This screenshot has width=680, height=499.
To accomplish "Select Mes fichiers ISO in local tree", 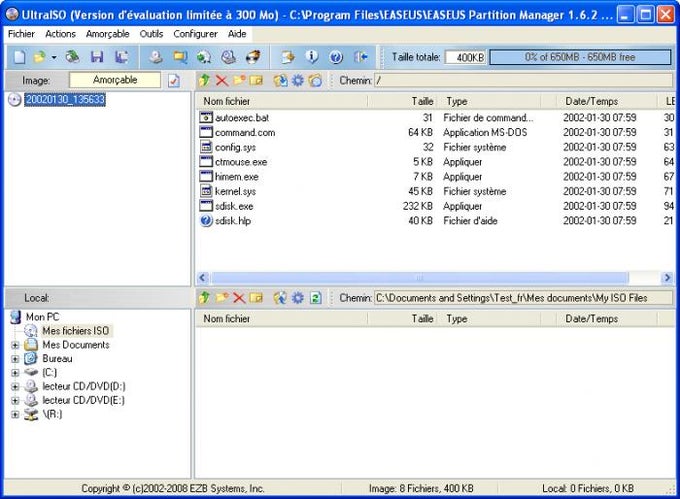I will [x=75, y=331].
